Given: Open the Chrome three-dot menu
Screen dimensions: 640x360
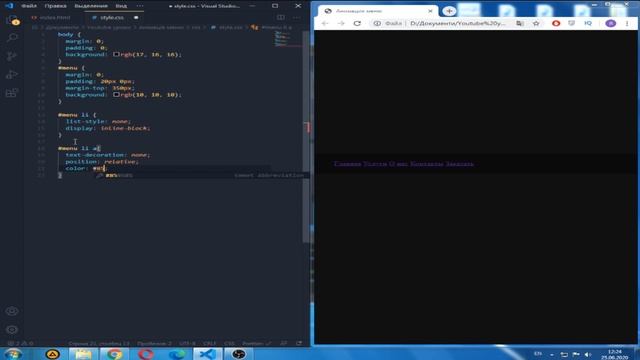Looking at the screenshot, I should click(627, 24).
